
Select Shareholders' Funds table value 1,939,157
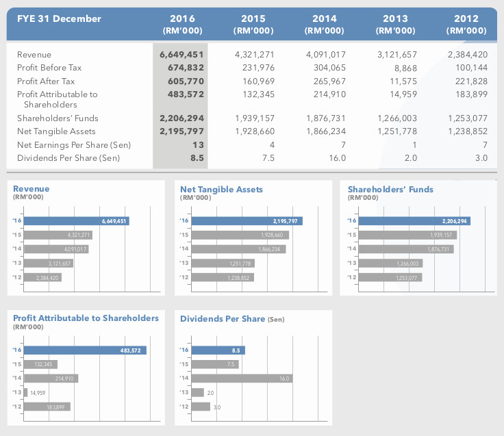tap(255, 118)
